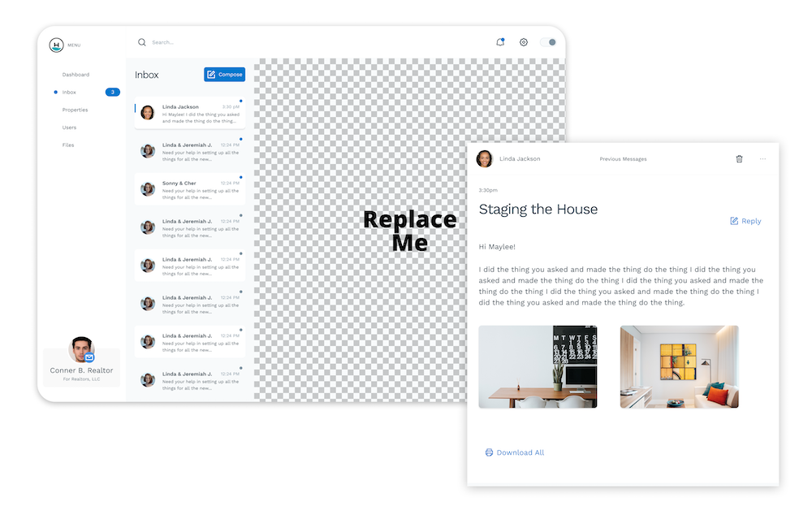Click Sonny & Cher avatar in list
Viewport: 812px width, 506px height.
(x=148, y=189)
